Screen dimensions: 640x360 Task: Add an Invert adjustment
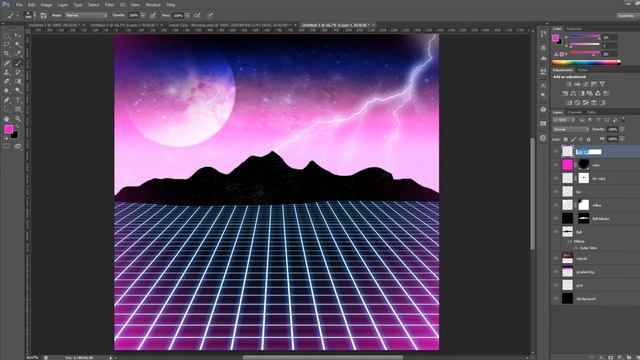pyautogui.click(x=569, y=102)
